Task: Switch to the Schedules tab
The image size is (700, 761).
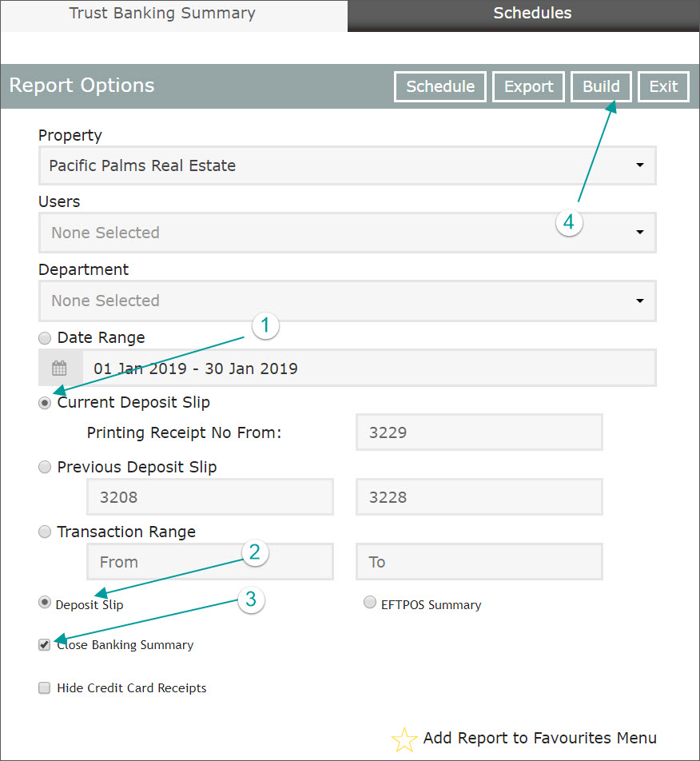Action: click(x=531, y=14)
